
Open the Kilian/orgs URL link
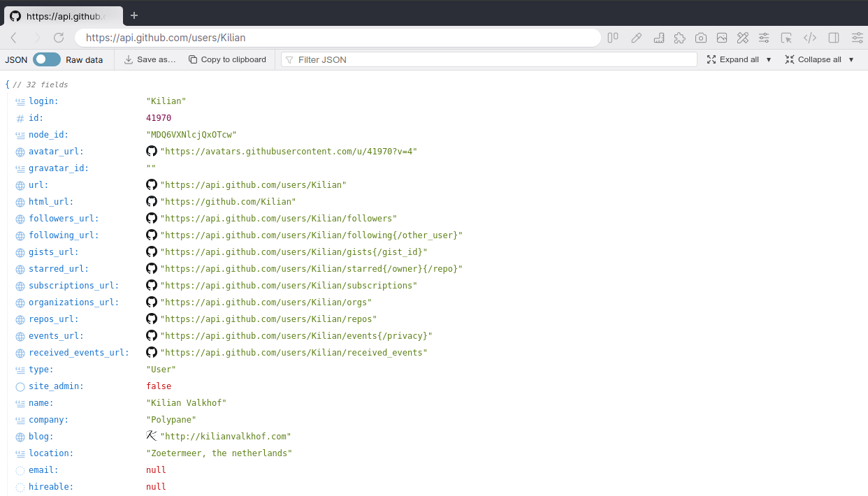tap(266, 302)
